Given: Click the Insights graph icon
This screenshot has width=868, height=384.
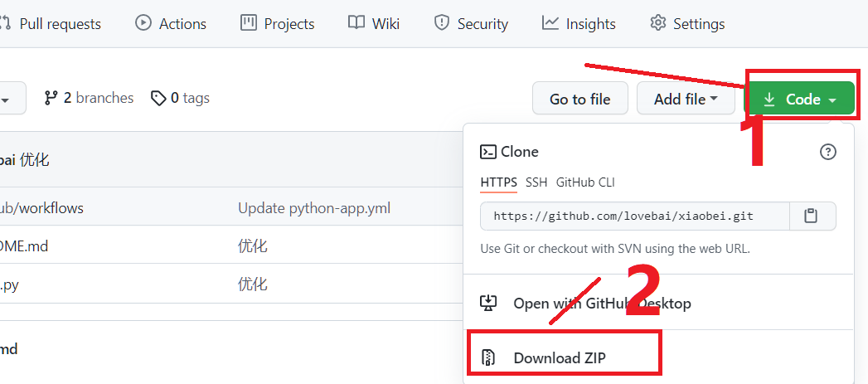Looking at the screenshot, I should (550, 23).
